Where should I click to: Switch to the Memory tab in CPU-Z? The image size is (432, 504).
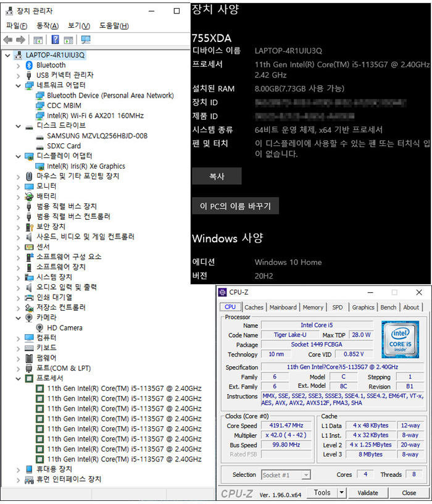click(x=313, y=308)
